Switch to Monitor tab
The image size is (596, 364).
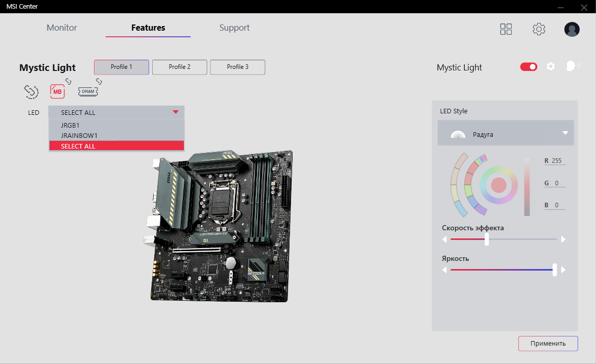(x=62, y=28)
